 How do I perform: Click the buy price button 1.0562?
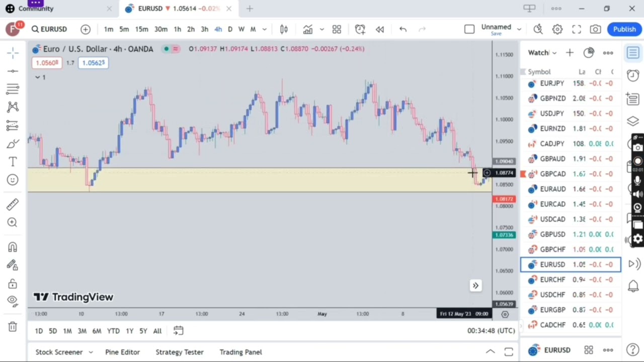[93, 63]
